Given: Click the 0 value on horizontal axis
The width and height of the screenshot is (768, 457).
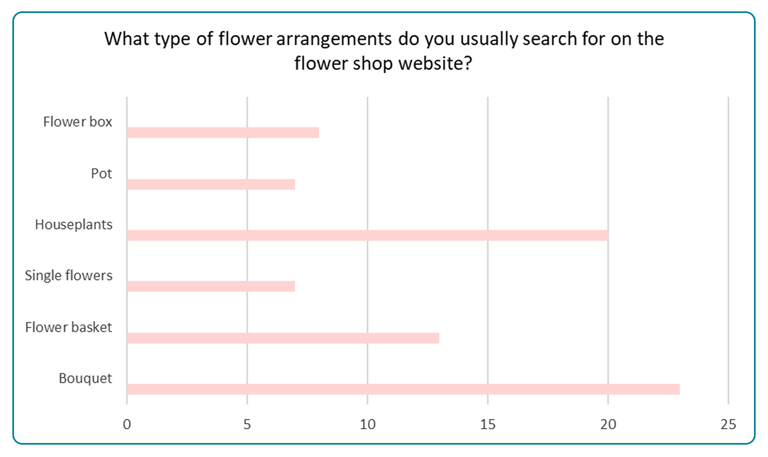Looking at the screenshot, I should coord(127,424).
